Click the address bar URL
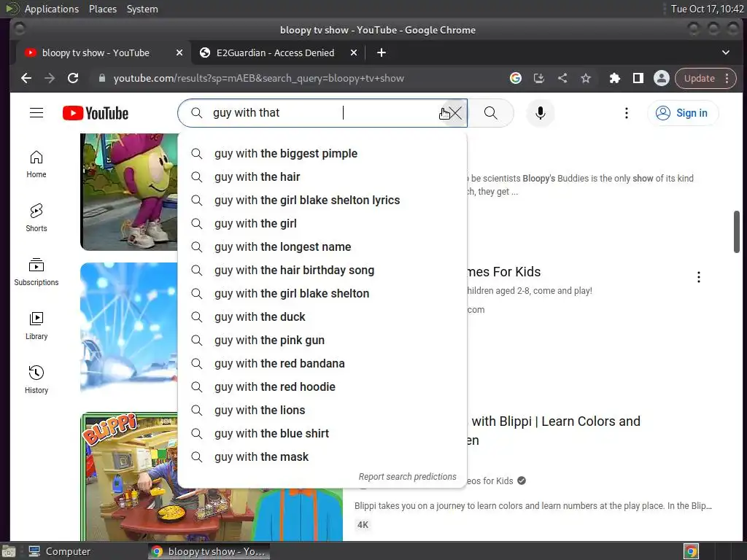The image size is (747, 560). 259,78
